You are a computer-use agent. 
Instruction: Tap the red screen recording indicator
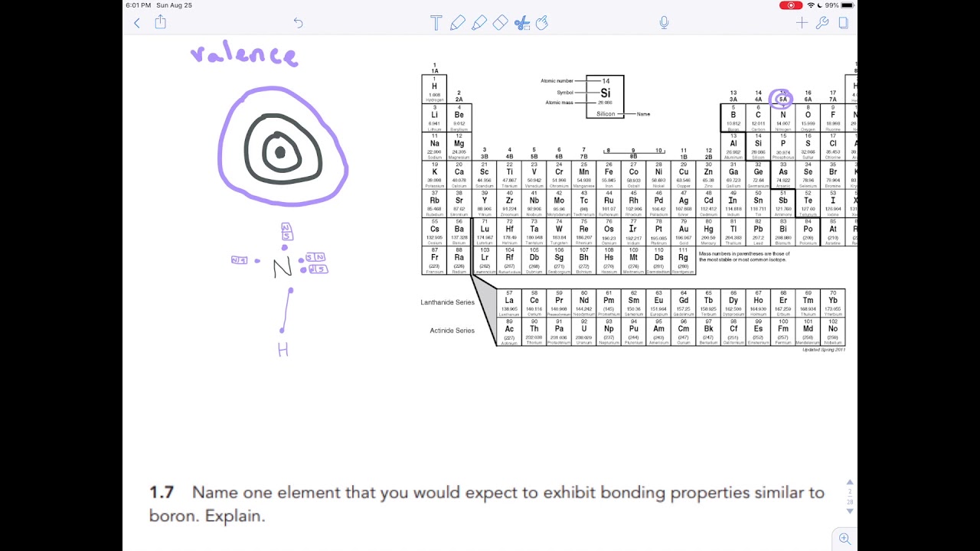pos(791,5)
